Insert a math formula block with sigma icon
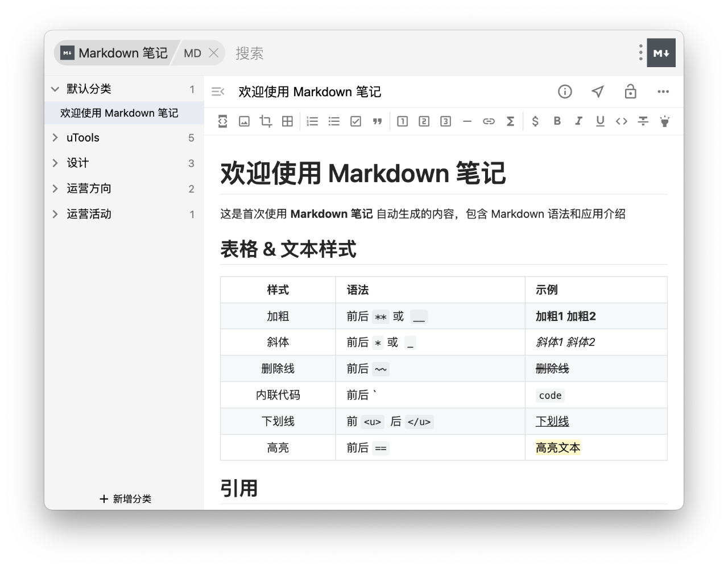The height and width of the screenshot is (569, 728). [511, 121]
